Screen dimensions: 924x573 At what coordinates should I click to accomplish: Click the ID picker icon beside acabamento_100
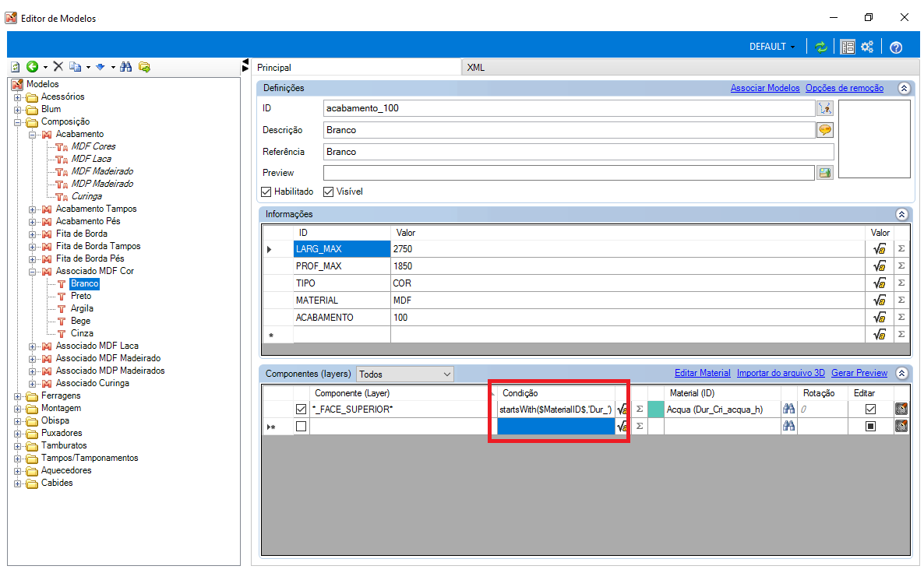pyautogui.click(x=825, y=108)
